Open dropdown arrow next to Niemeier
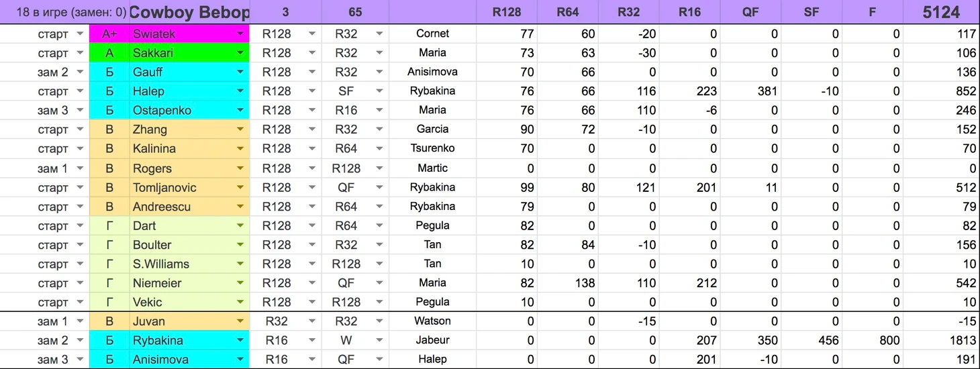The width and height of the screenshot is (980, 369). pyautogui.click(x=240, y=283)
